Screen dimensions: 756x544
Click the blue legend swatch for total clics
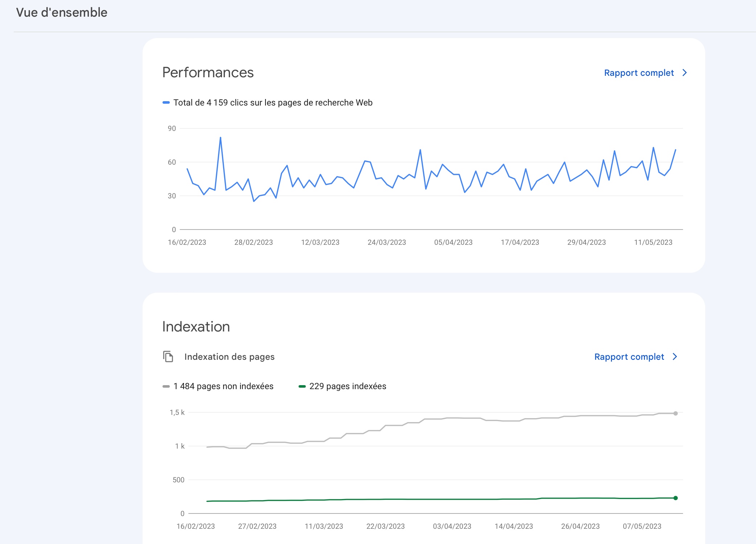pyautogui.click(x=166, y=103)
